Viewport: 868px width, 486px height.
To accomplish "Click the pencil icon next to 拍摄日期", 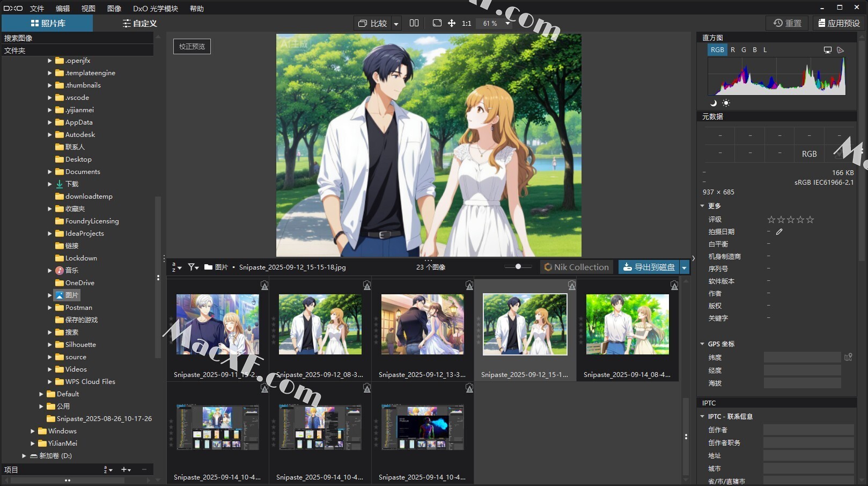I will point(779,232).
